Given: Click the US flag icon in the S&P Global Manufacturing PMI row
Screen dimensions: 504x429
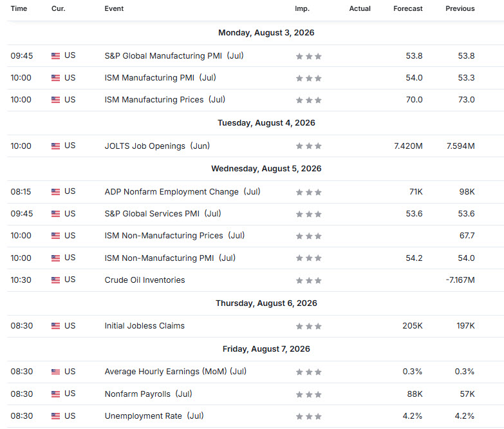Looking at the screenshot, I should (55, 56).
